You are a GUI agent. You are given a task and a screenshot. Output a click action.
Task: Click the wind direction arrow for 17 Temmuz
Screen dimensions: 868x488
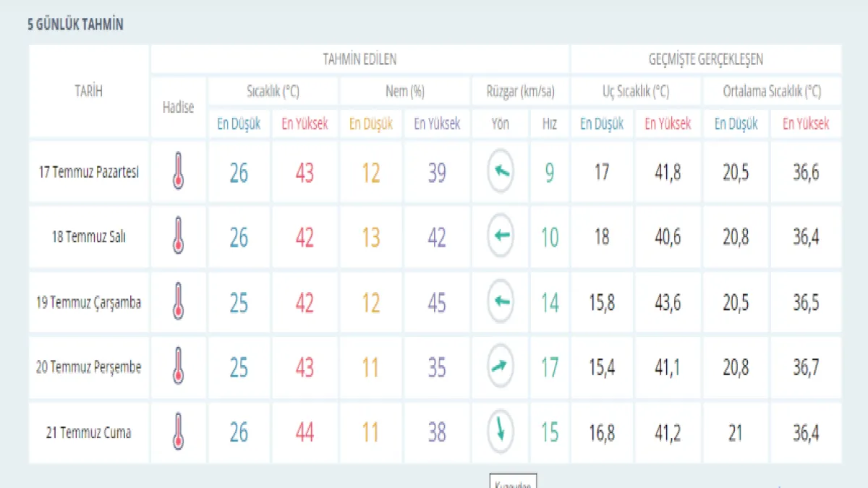tap(501, 172)
